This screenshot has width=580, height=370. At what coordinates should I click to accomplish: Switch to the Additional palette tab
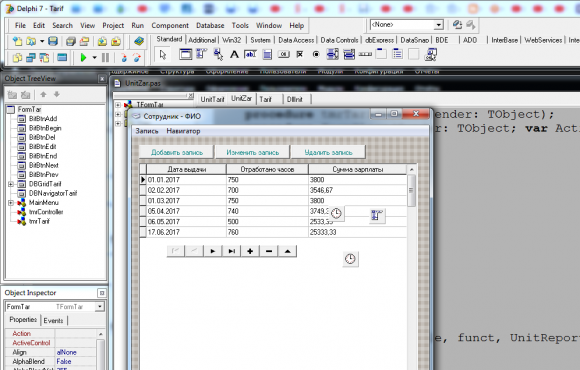[202, 40]
